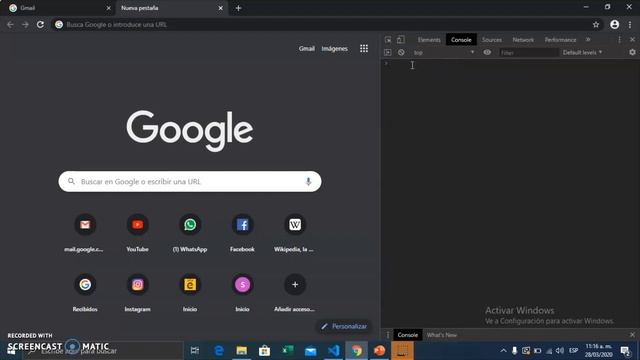The height and width of the screenshot is (360, 640).
Task: Open the Imágenes link
Action: (x=334, y=49)
